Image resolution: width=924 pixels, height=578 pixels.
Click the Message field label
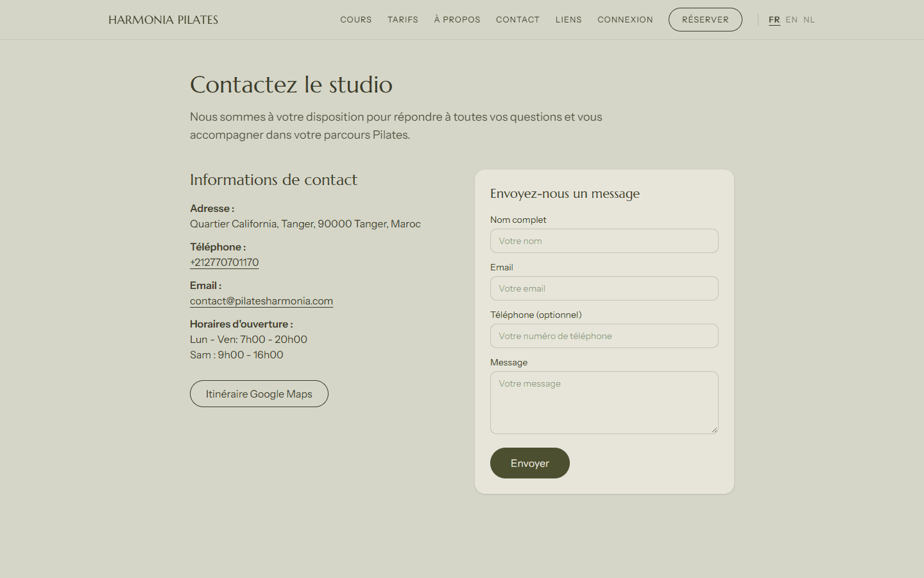point(509,362)
